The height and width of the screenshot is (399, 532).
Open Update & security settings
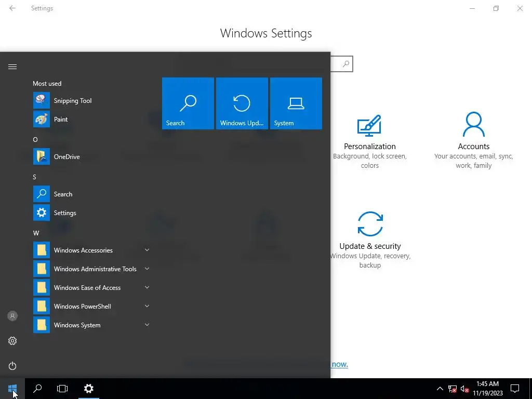370,240
